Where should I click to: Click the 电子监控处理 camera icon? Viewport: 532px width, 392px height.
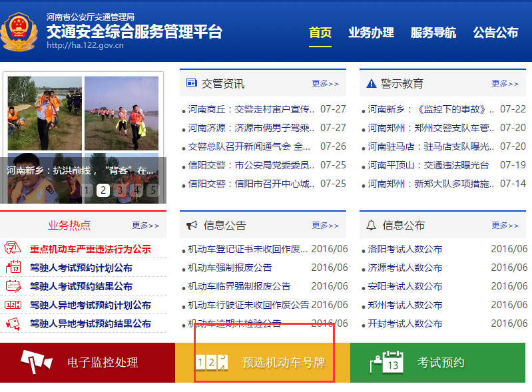[x=37, y=362]
